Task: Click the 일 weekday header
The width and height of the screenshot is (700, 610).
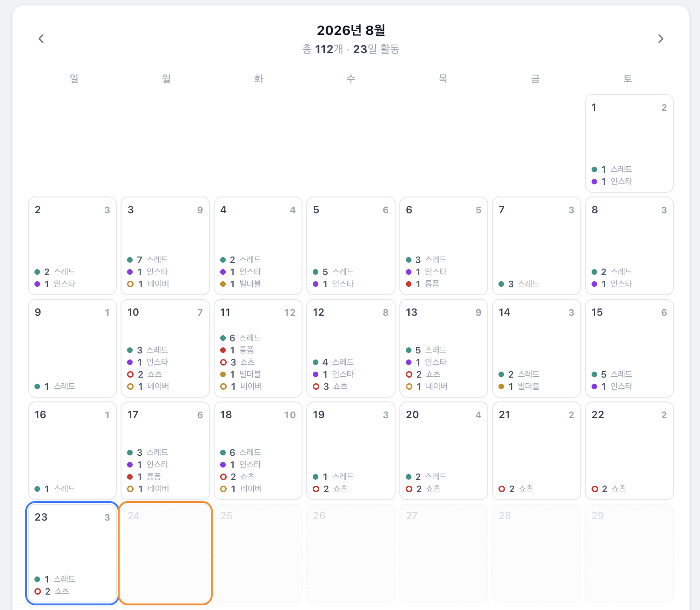Action: (x=74, y=79)
